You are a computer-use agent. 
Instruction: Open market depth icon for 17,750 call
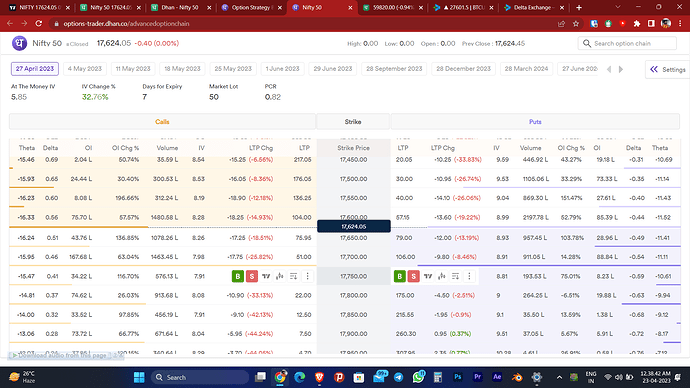(x=294, y=276)
